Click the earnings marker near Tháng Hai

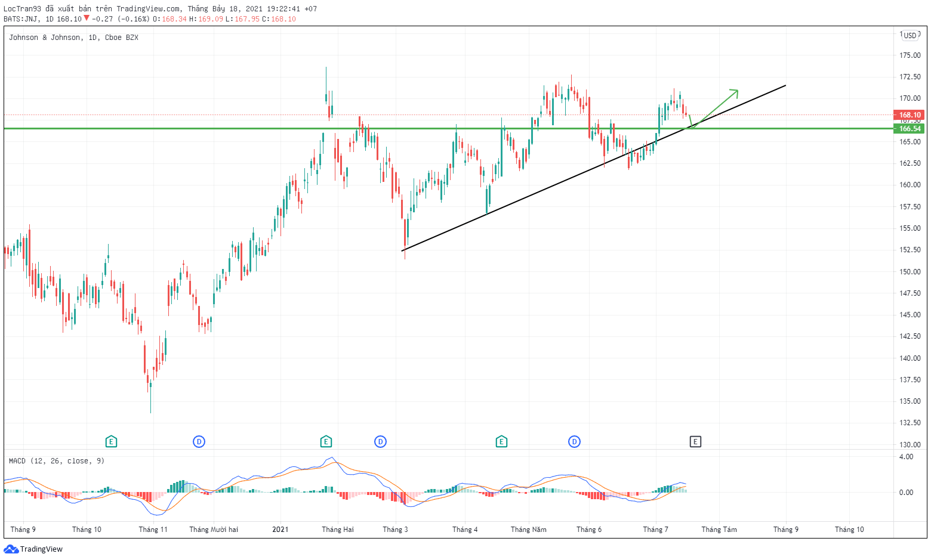point(326,442)
